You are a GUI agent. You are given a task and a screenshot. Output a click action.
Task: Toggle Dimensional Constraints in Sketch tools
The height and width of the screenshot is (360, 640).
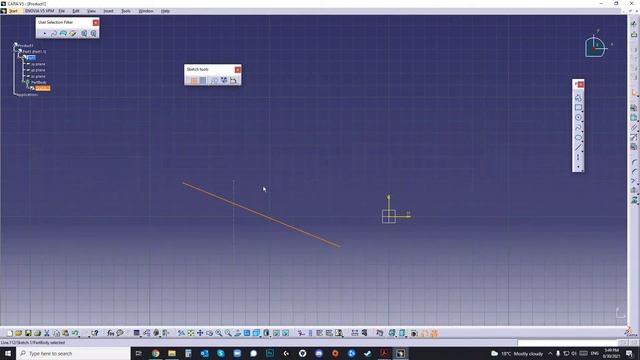click(233, 80)
